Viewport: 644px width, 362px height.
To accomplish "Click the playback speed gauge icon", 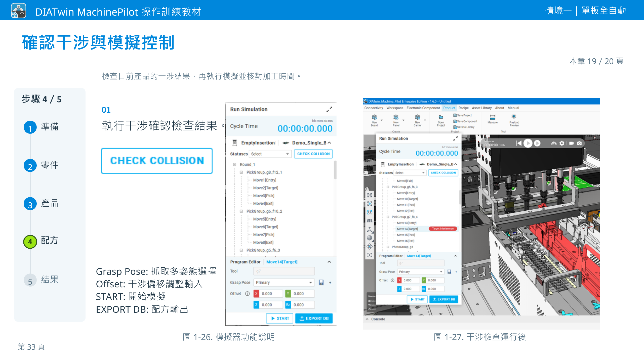I will click(x=554, y=143).
